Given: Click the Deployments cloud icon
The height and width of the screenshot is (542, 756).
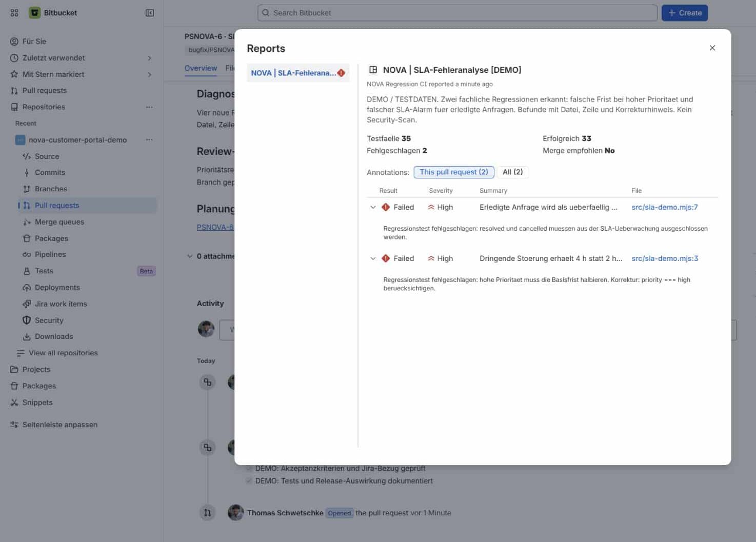Looking at the screenshot, I should (x=27, y=288).
